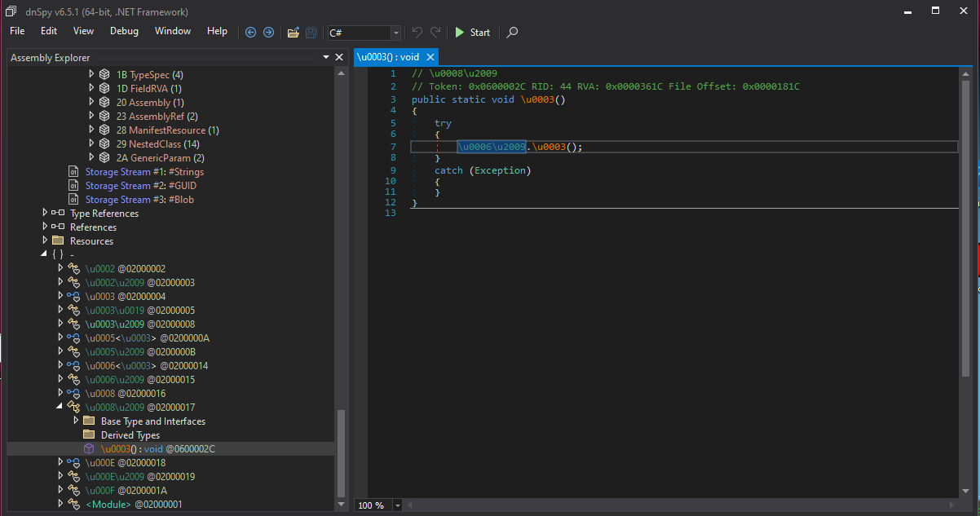
Task: Expand Base Type and Interfaces folder
Action: (x=76, y=421)
